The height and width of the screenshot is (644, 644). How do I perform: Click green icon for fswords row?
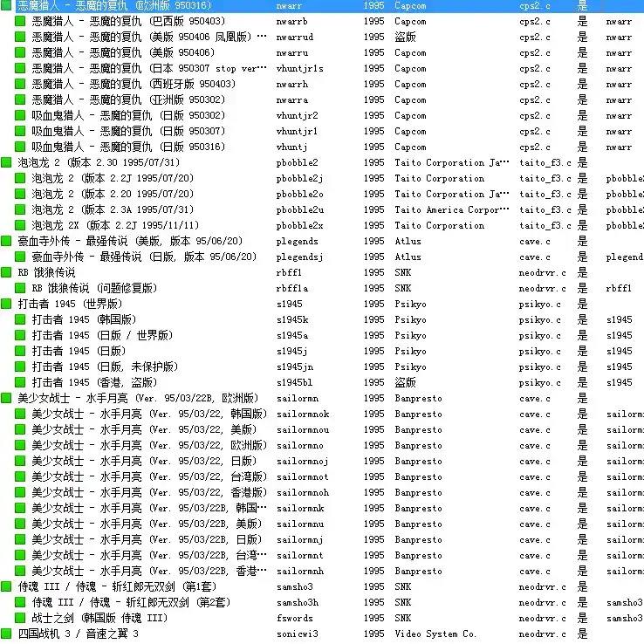(20, 618)
